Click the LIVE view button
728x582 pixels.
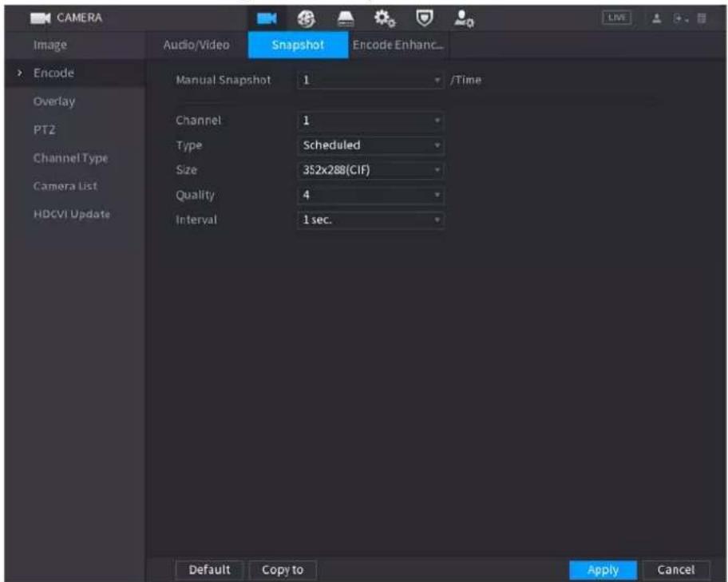616,18
